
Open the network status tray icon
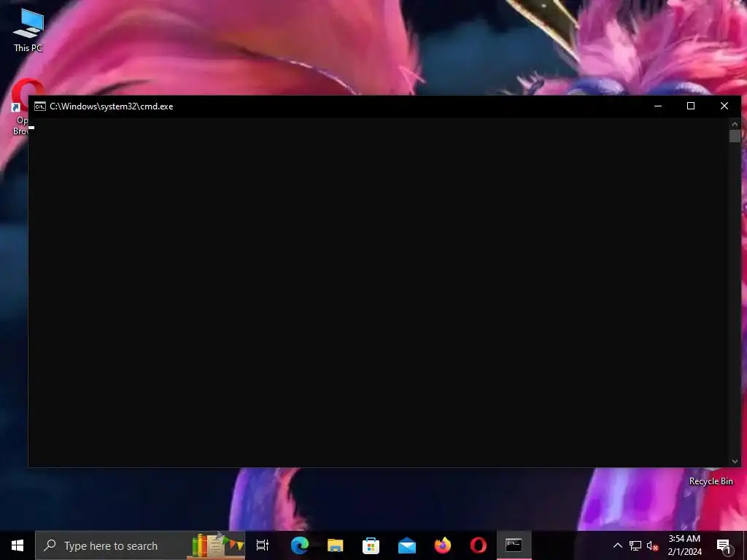coord(635,545)
